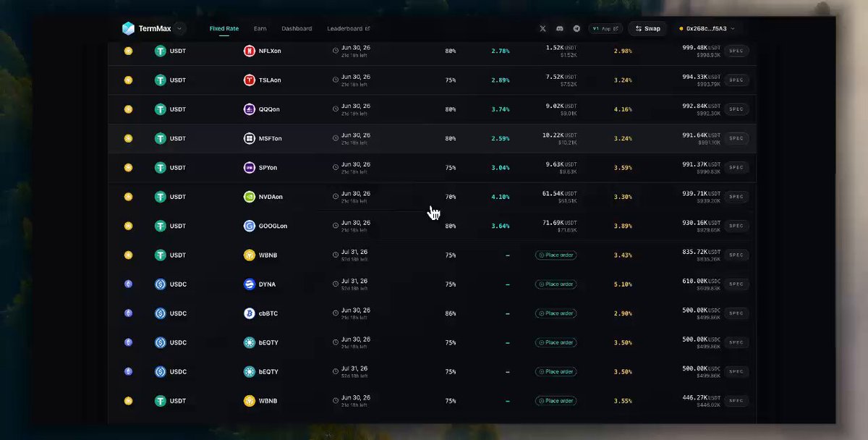Open the V1 App link
Viewport: 868px width, 440px height.
coord(605,29)
